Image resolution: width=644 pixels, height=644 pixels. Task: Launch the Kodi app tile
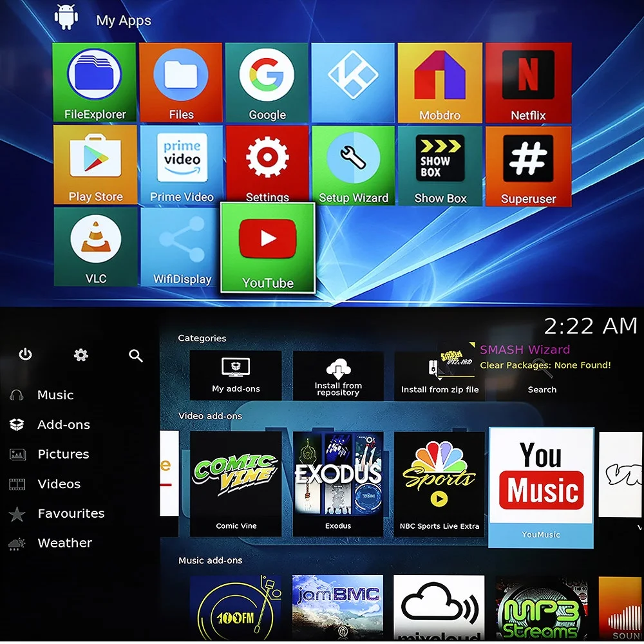353,83
